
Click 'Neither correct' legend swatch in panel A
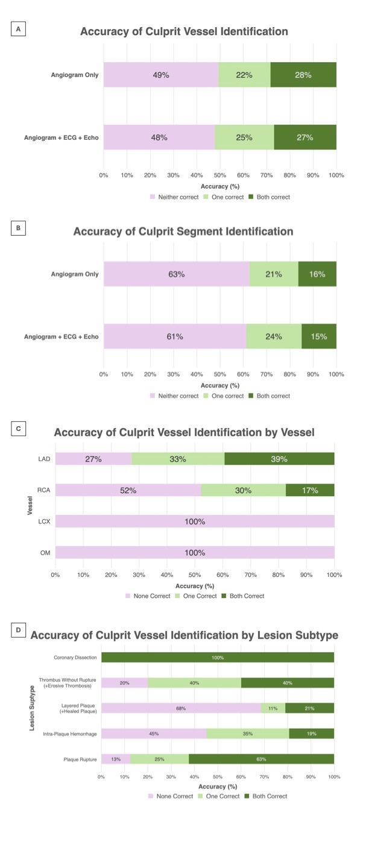pyautogui.click(x=152, y=197)
